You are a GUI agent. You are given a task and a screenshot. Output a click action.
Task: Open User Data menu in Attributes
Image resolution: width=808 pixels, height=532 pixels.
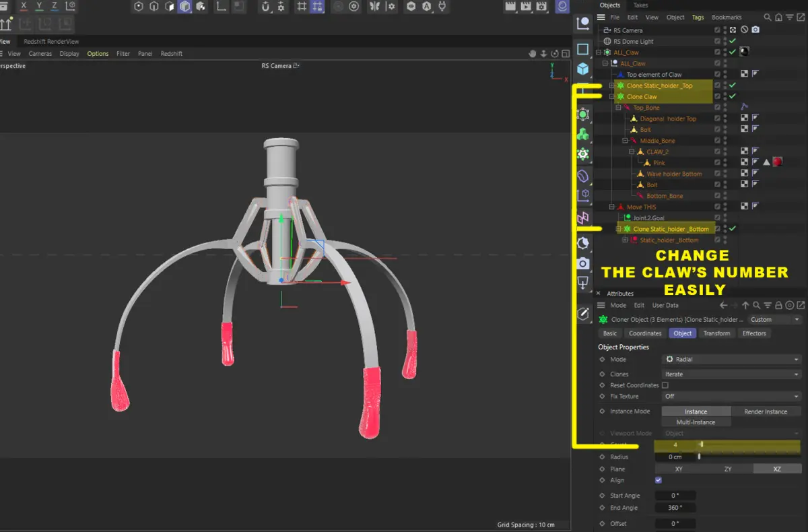pyautogui.click(x=665, y=306)
